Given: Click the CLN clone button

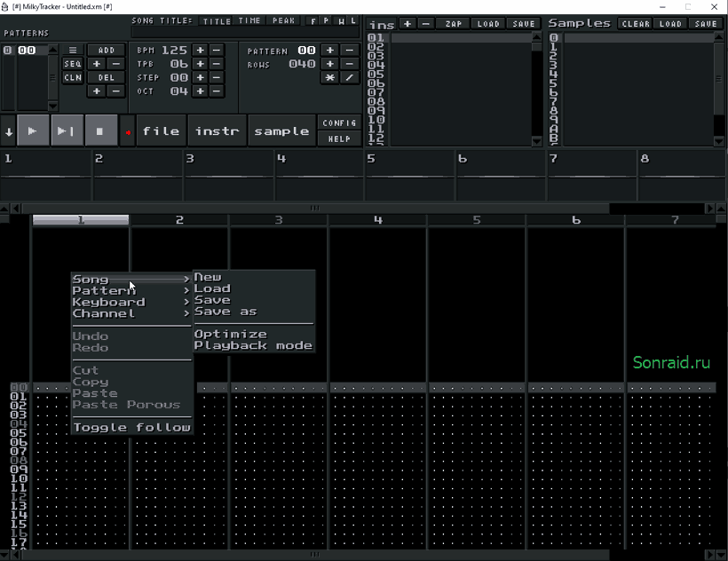Looking at the screenshot, I should pos(73,77).
